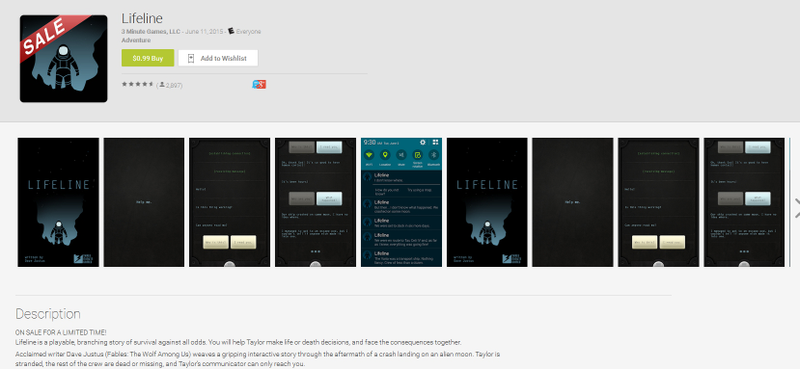This screenshot has width=800, height=369.
Task: Open the 3 Minute Games, LLC developer page
Action: point(151,32)
